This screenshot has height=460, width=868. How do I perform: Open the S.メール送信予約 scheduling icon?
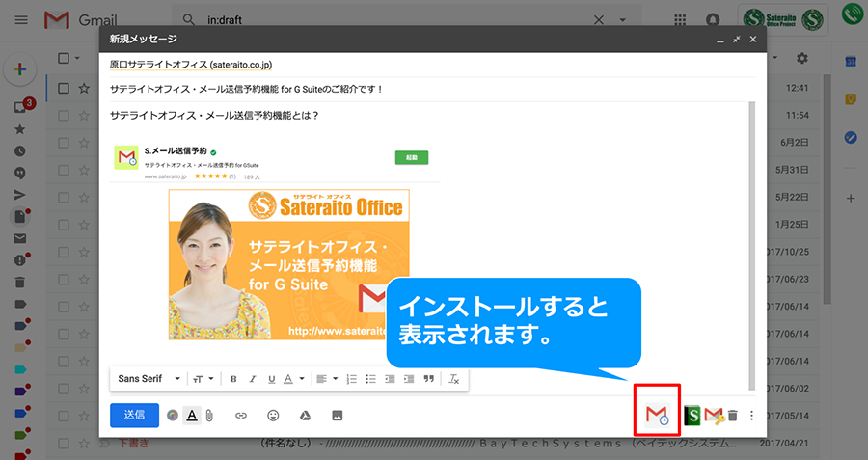coord(657,415)
